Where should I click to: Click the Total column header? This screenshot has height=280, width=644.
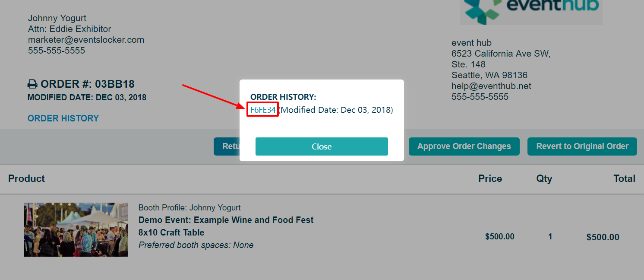[624, 178]
